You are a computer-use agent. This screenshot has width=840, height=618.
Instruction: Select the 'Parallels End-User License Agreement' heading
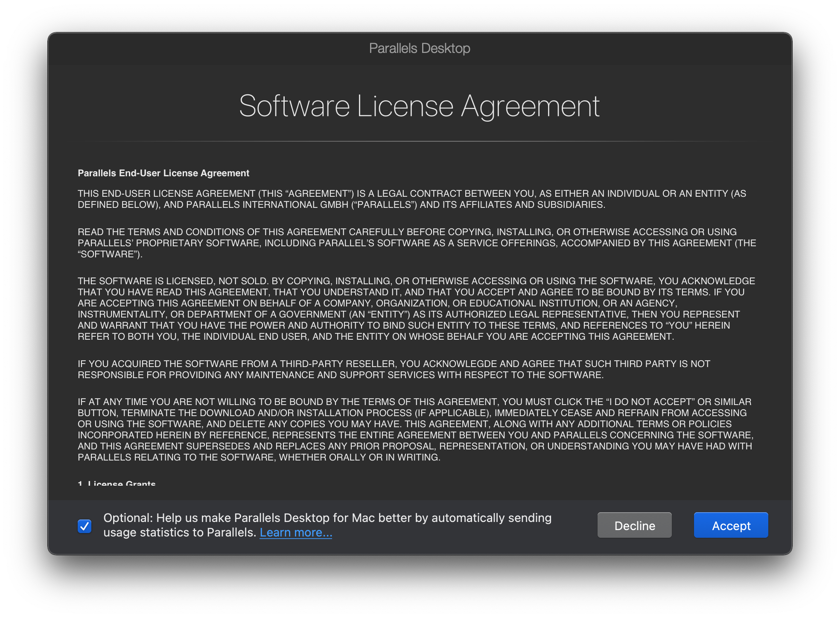(163, 173)
